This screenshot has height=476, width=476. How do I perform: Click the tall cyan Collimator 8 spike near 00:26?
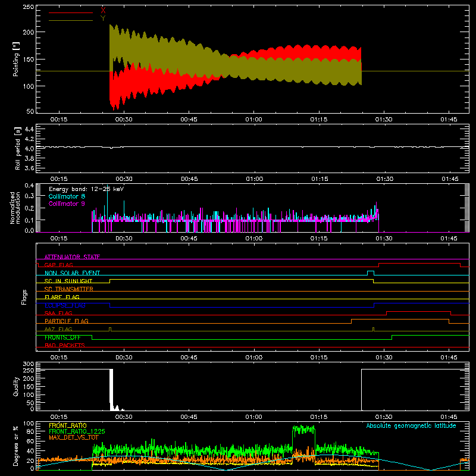(107, 203)
